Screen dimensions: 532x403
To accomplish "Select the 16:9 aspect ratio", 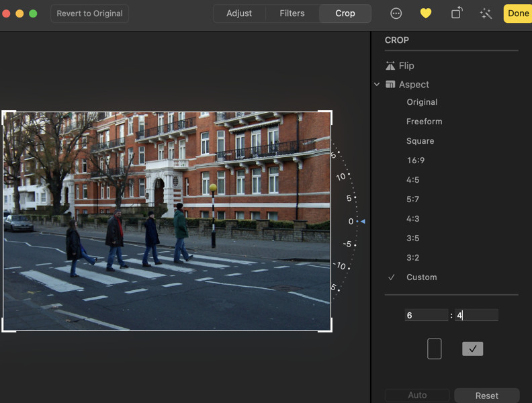I will [x=416, y=161].
